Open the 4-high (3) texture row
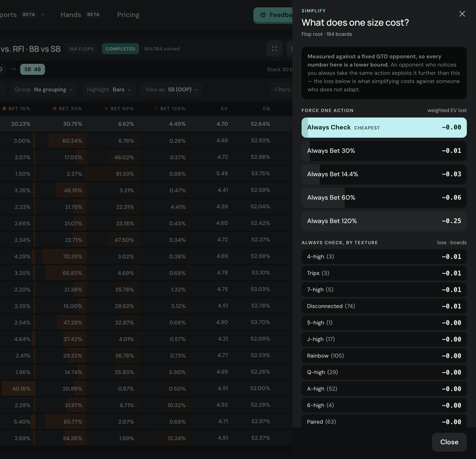Image resolution: width=476 pixels, height=459 pixels. tap(384, 256)
